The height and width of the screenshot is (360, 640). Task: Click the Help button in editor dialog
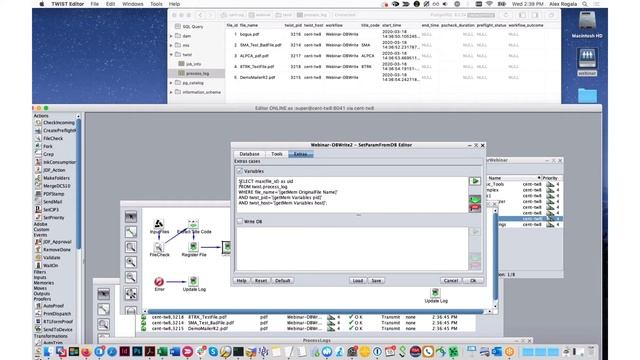pyautogui.click(x=242, y=281)
